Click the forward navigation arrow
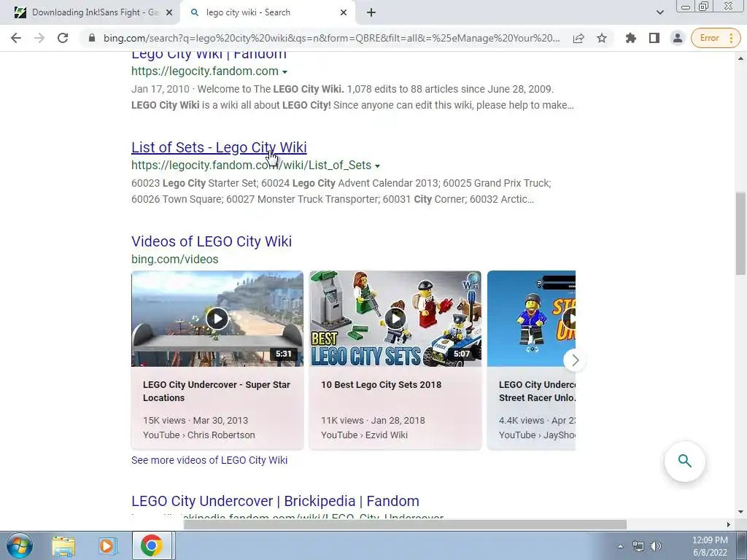 (39, 38)
